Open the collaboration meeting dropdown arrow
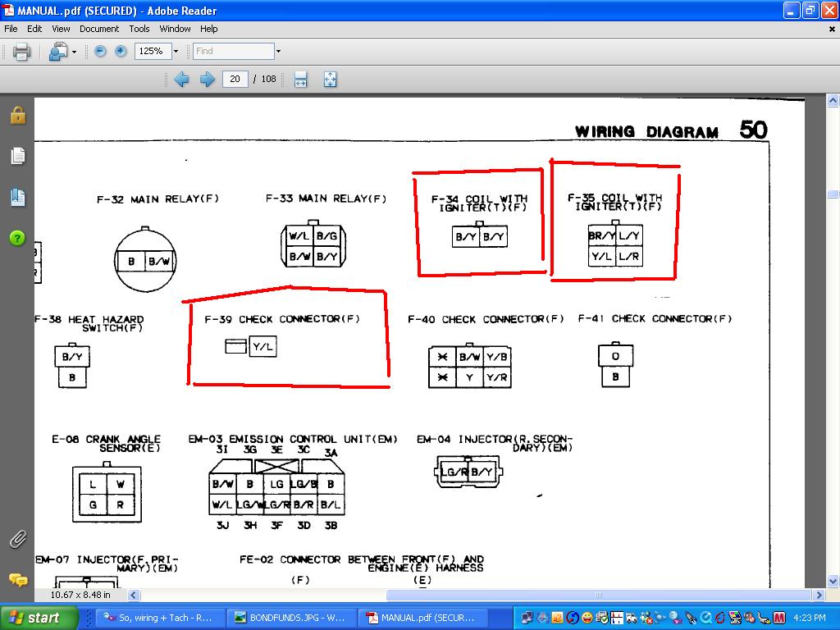 coord(74,52)
